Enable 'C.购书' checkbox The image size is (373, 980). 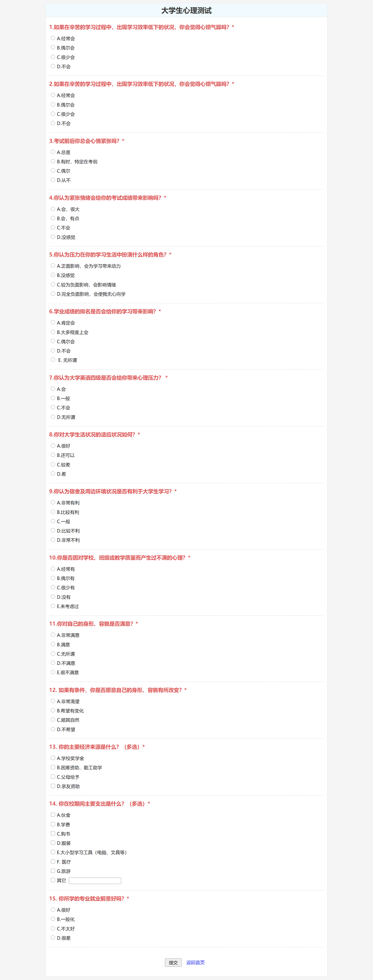pos(53,834)
